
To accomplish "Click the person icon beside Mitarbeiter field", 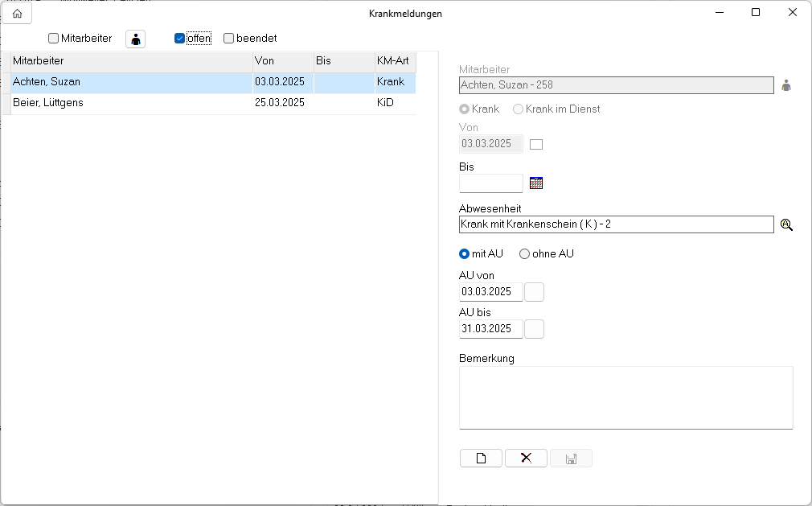I will pyautogui.click(x=786, y=85).
